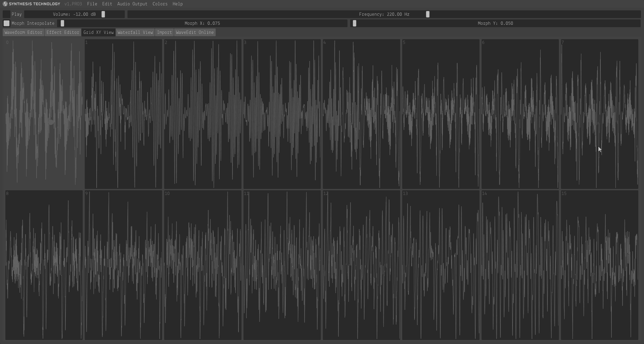This screenshot has height=344, width=644.
Task: Click the Frequency slider
Action: tap(384, 14)
